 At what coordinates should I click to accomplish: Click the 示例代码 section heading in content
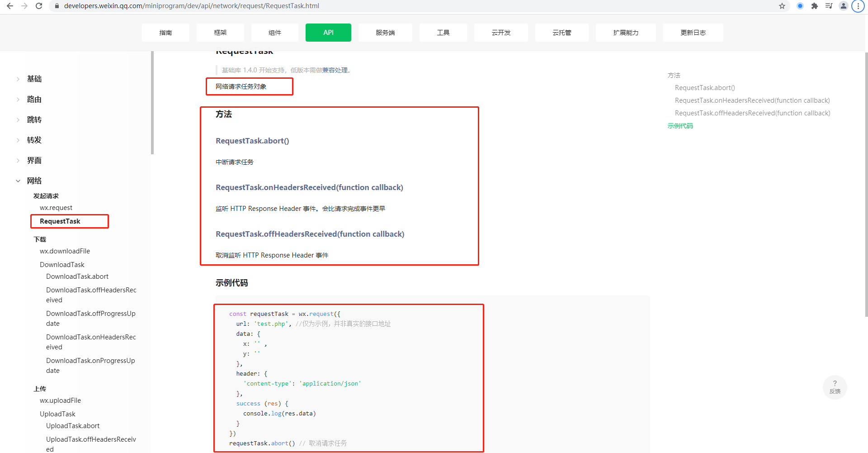pyautogui.click(x=232, y=283)
